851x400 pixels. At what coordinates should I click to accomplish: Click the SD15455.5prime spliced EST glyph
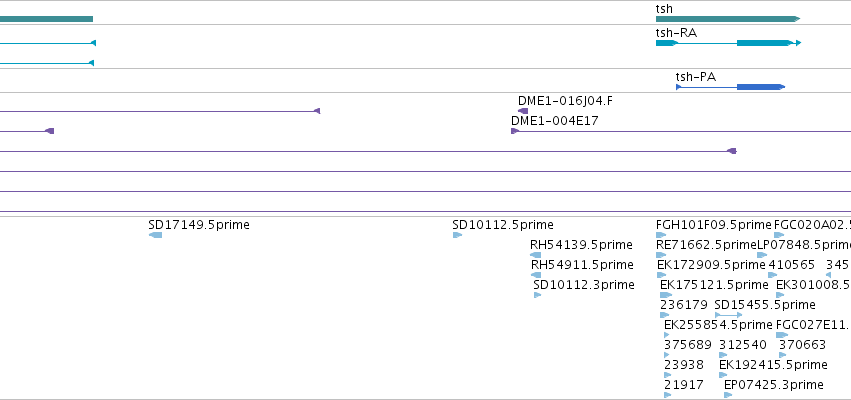[728, 315]
